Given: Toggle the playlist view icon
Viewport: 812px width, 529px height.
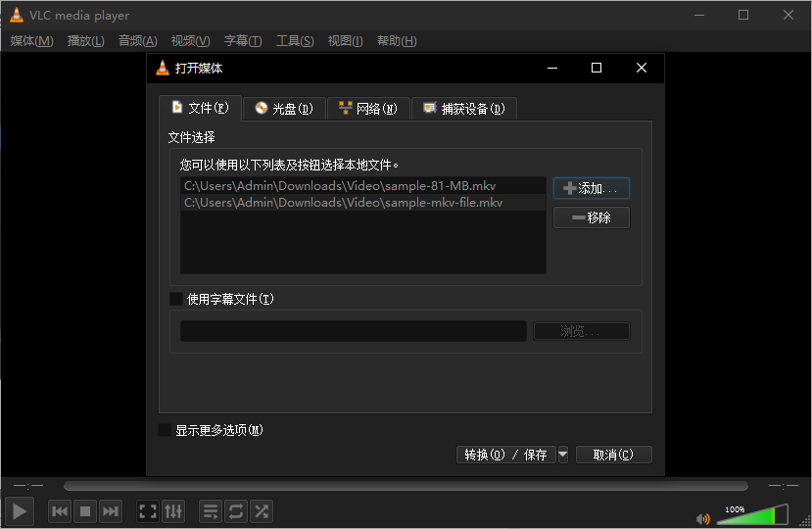Looking at the screenshot, I should pyautogui.click(x=211, y=512).
